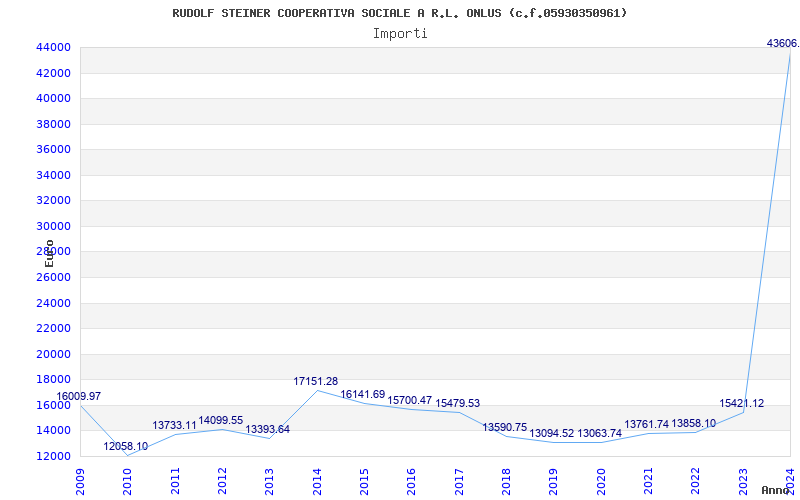Click the x-axis year 2017
This screenshot has width=800, height=500.
pyautogui.click(x=459, y=482)
